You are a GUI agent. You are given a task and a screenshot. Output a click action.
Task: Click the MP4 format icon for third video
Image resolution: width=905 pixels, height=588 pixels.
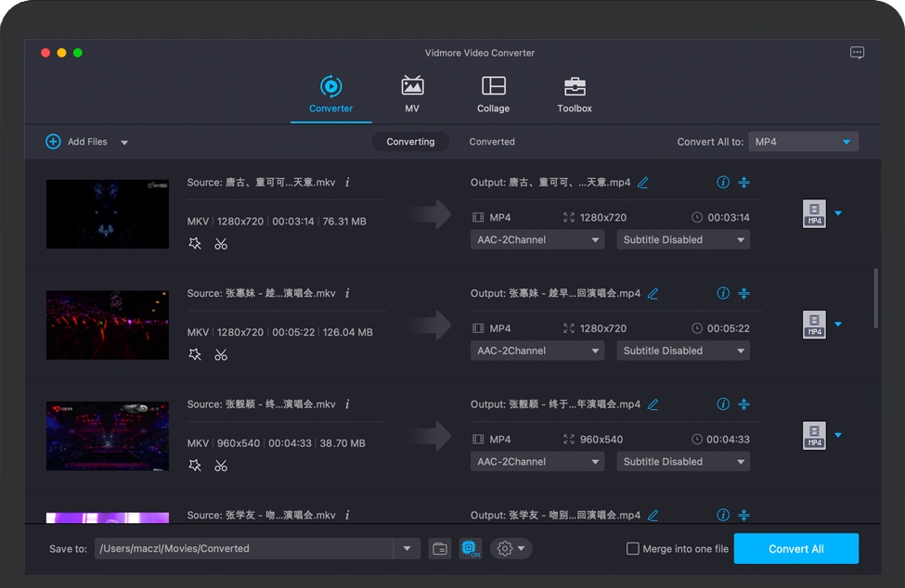[x=814, y=435]
